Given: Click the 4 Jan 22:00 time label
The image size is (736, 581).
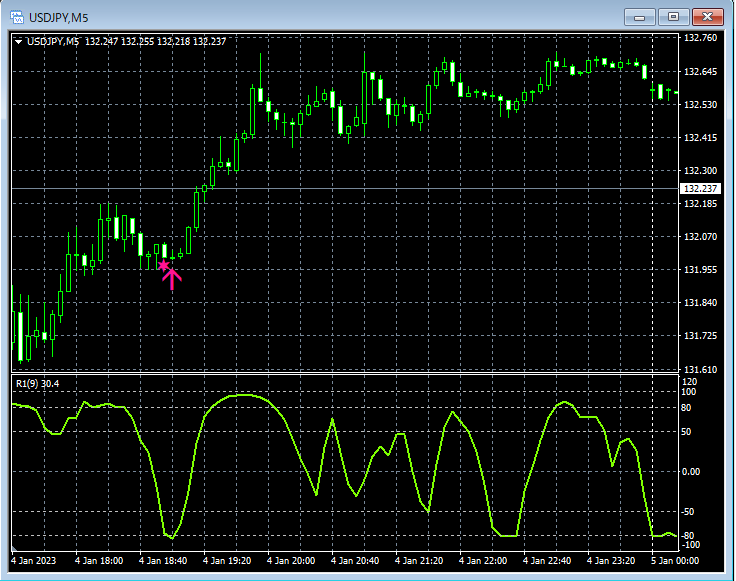Looking at the screenshot, I should point(483,561).
